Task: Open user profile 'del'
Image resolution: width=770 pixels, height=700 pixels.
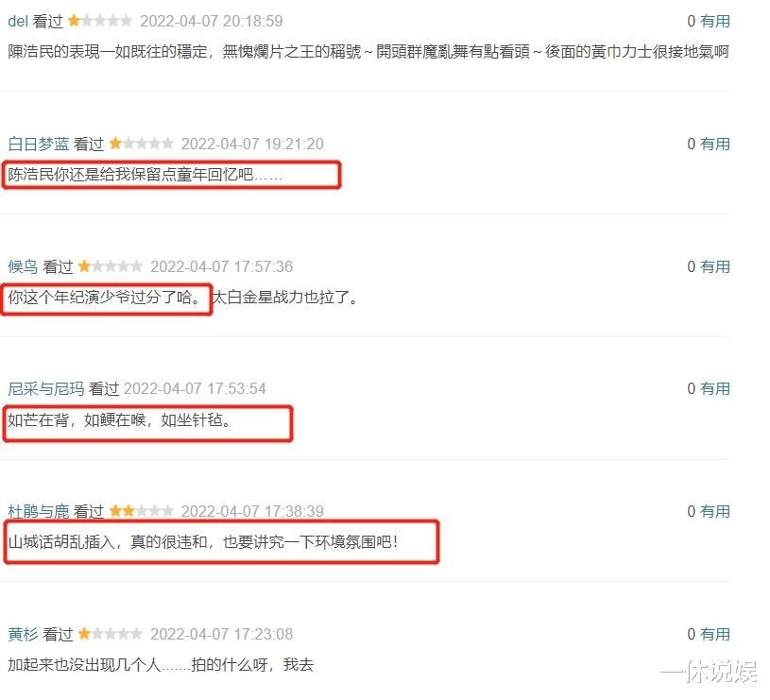Action: [18, 21]
